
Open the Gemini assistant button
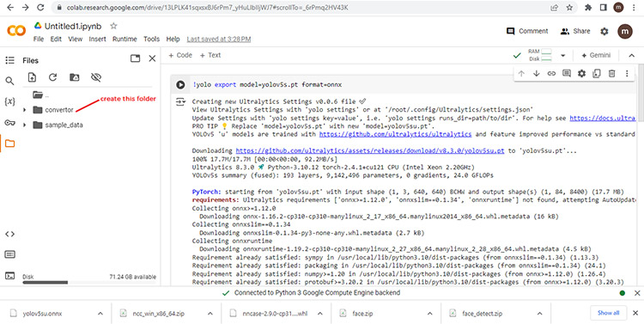[597, 56]
